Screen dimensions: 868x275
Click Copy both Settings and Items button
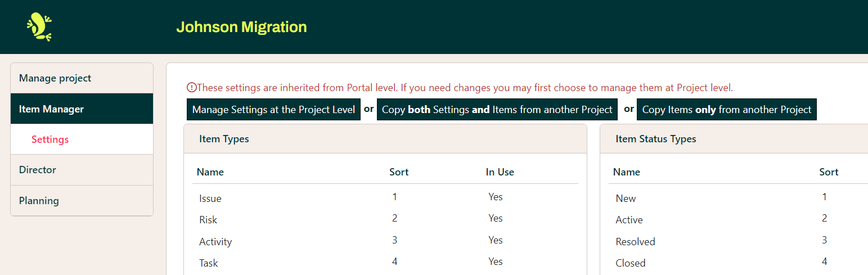point(497,110)
